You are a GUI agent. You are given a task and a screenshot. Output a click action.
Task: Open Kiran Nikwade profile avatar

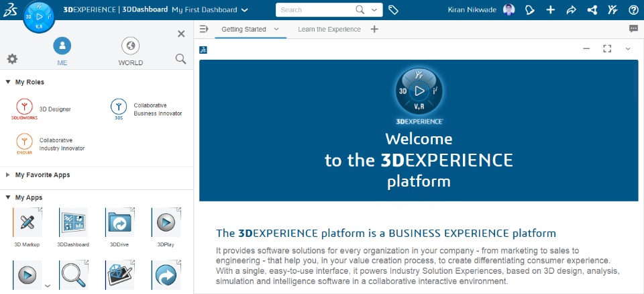pos(509,10)
